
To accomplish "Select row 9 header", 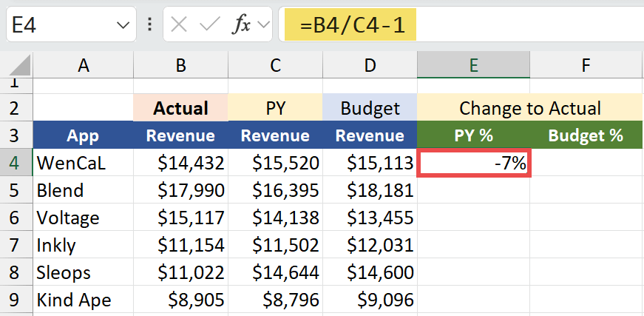I will [x=16, y=300].
